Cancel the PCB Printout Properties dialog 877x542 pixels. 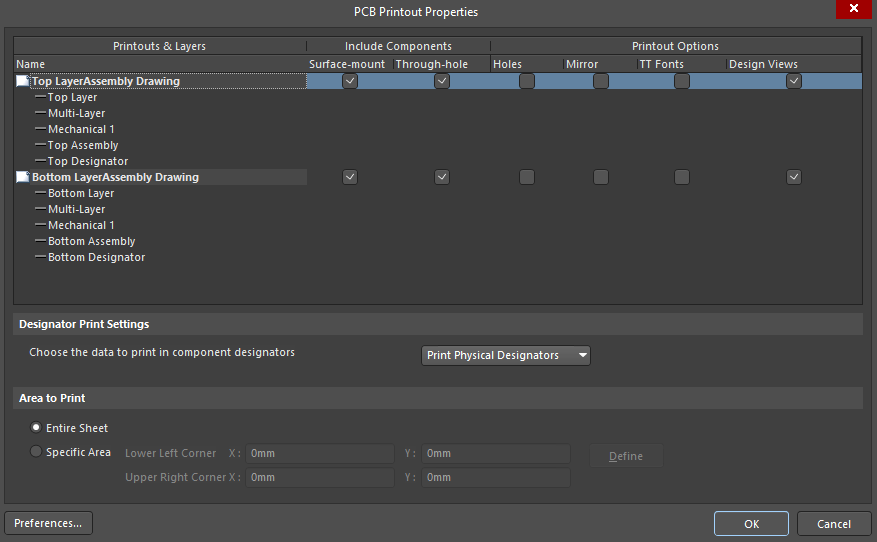[x=833, y=524]
